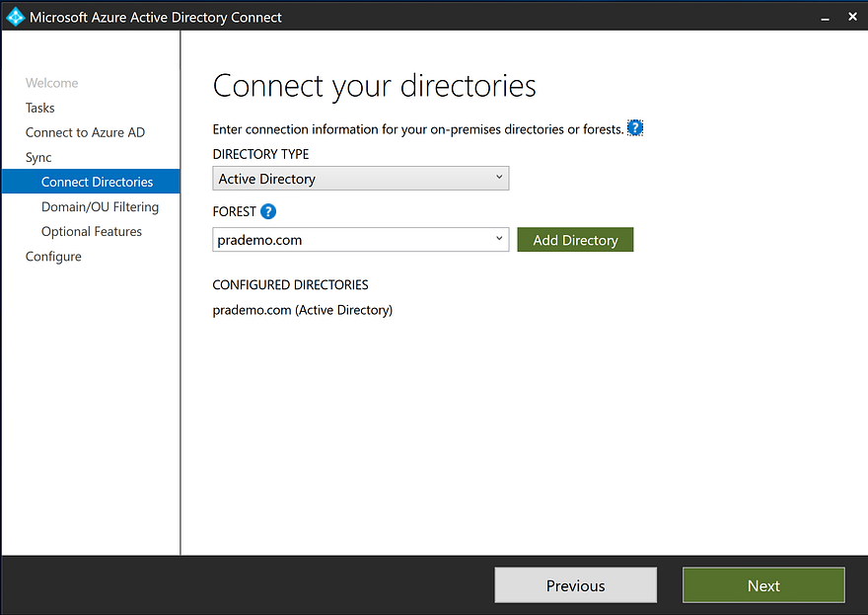Go back with the Previous button
This screenshot has height=615, width=868.
pyautogui.click(x=575, y=585)
